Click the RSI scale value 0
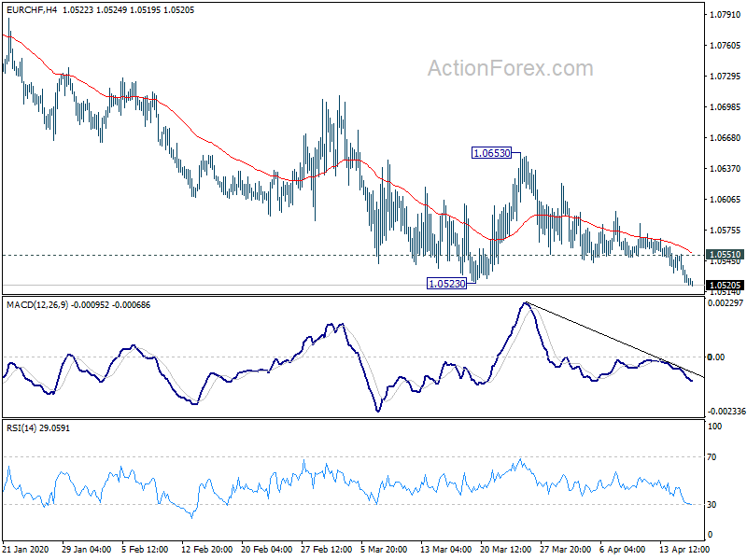Viewport: 747px width, 560px height. pyautogui.click(x=711, y=535)
